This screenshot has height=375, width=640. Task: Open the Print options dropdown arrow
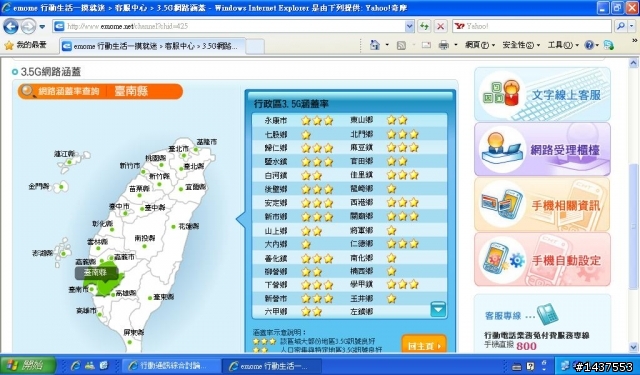click(456, 45)
